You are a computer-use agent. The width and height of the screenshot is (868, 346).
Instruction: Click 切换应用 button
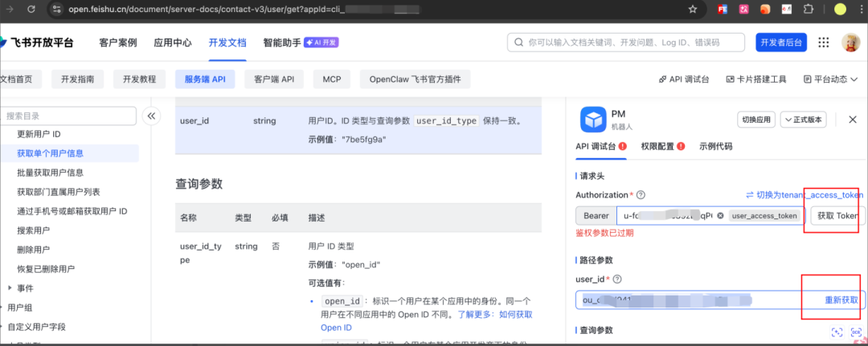[x=756, y=120]
